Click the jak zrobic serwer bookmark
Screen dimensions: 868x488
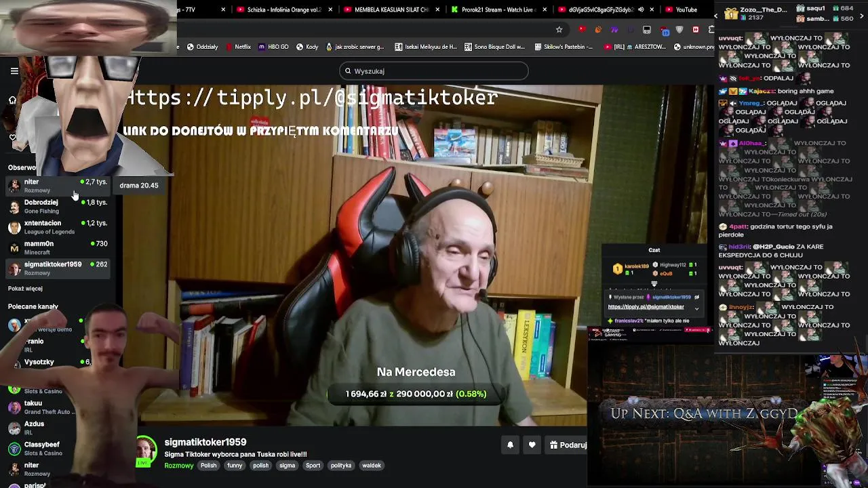(355, 47)
